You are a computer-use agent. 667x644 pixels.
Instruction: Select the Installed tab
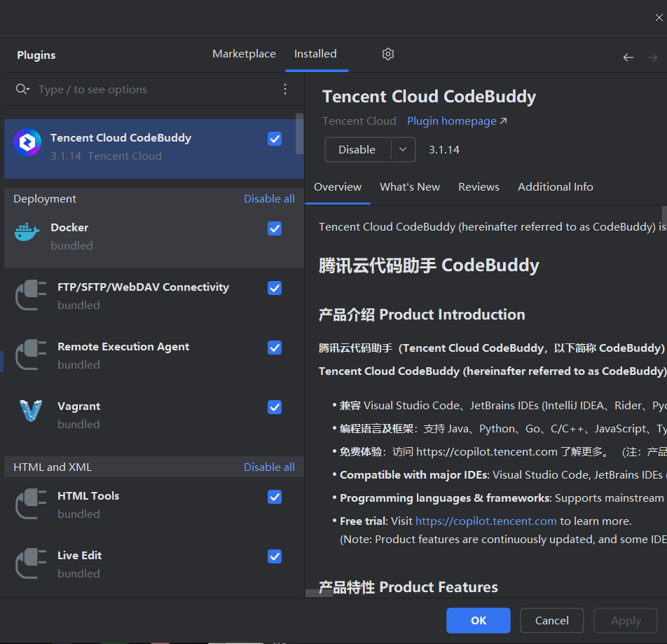click(315, 54)
